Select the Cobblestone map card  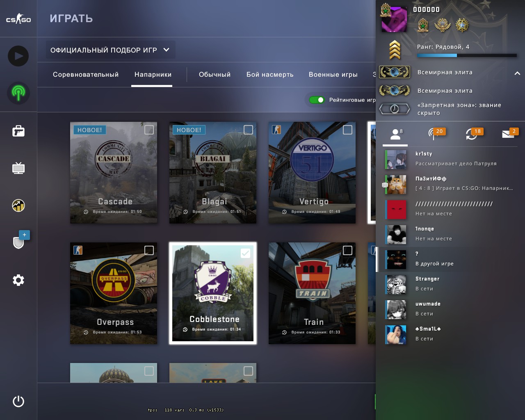(213, 293)
